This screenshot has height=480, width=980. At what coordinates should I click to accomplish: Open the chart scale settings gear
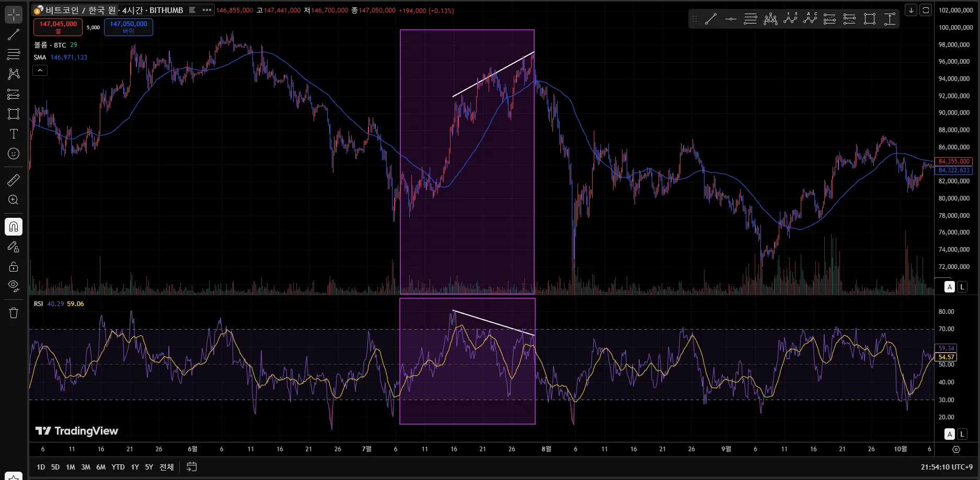tap(956, 449)
